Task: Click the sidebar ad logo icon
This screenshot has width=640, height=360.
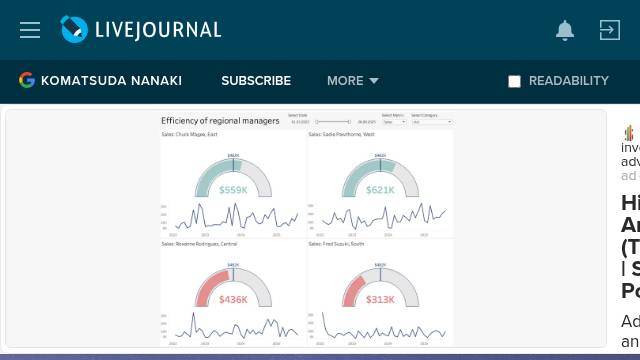Action: tap(629, 133)
